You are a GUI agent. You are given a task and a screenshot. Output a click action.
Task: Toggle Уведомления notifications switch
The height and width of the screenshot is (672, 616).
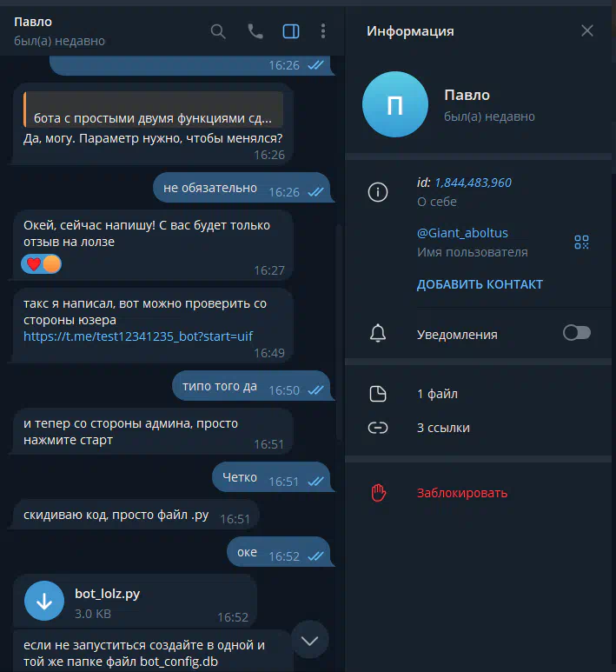coord(577,333)
